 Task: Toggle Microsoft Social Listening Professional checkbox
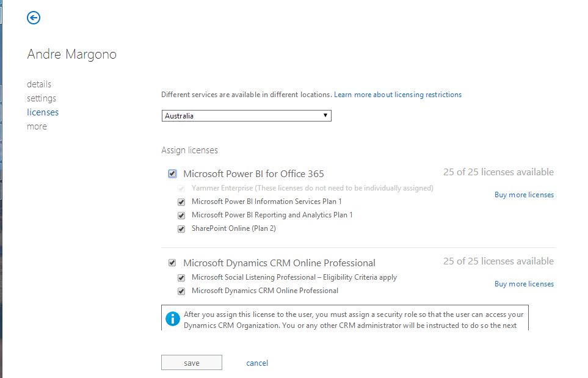coord(181,278)
